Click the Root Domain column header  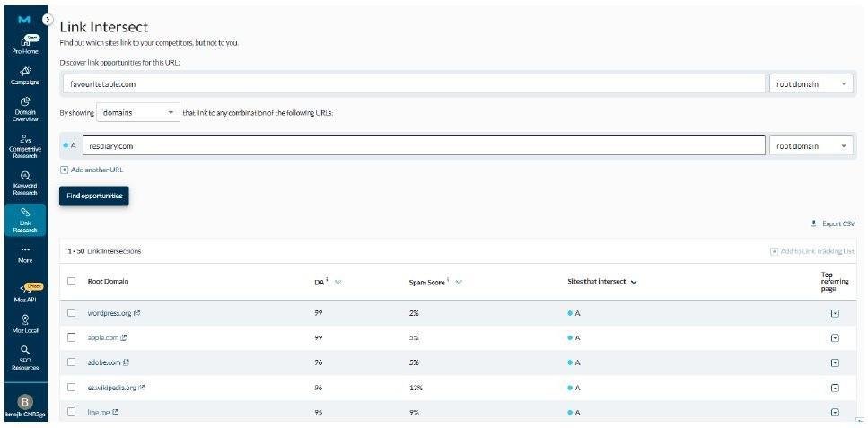[108, 281]
